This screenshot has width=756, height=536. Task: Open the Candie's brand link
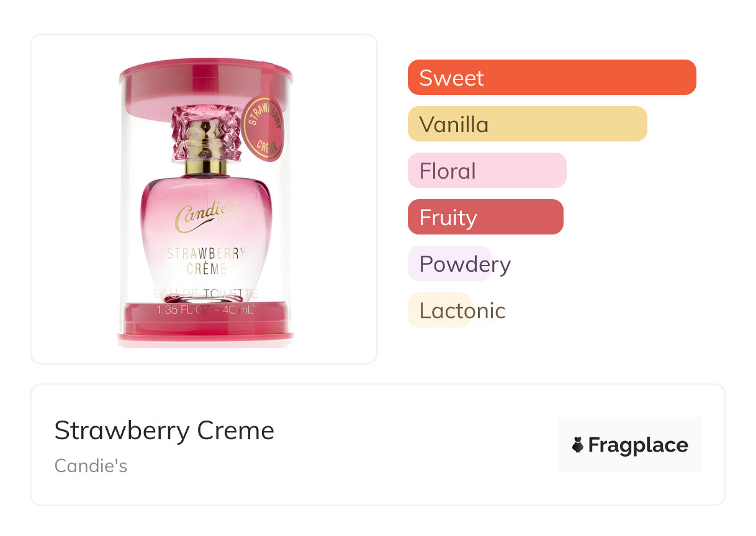[x=91, y=466]
